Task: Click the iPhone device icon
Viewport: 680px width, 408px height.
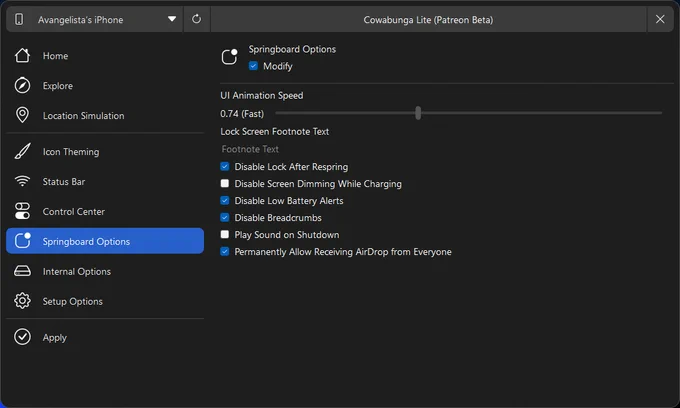Action: point(19,20)
